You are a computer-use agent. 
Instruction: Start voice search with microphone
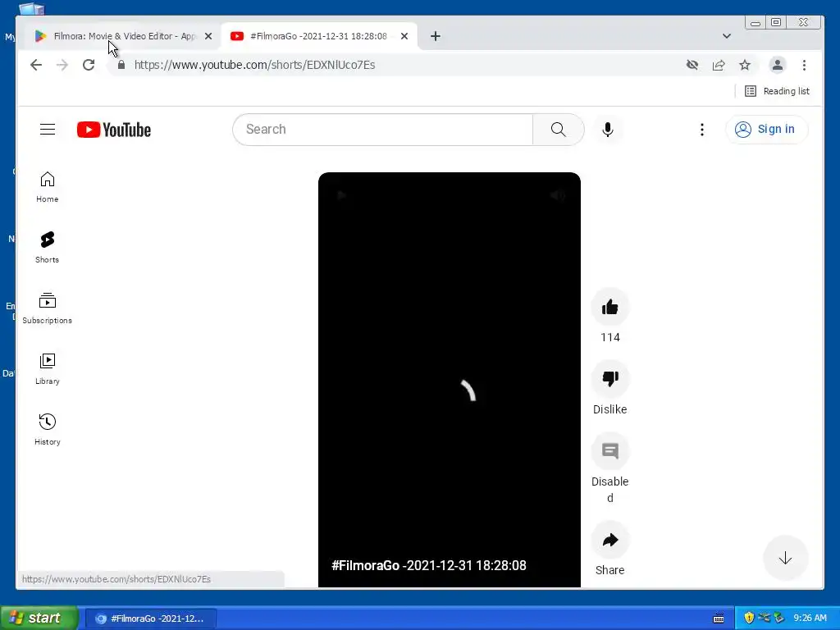tap(608, 129)
